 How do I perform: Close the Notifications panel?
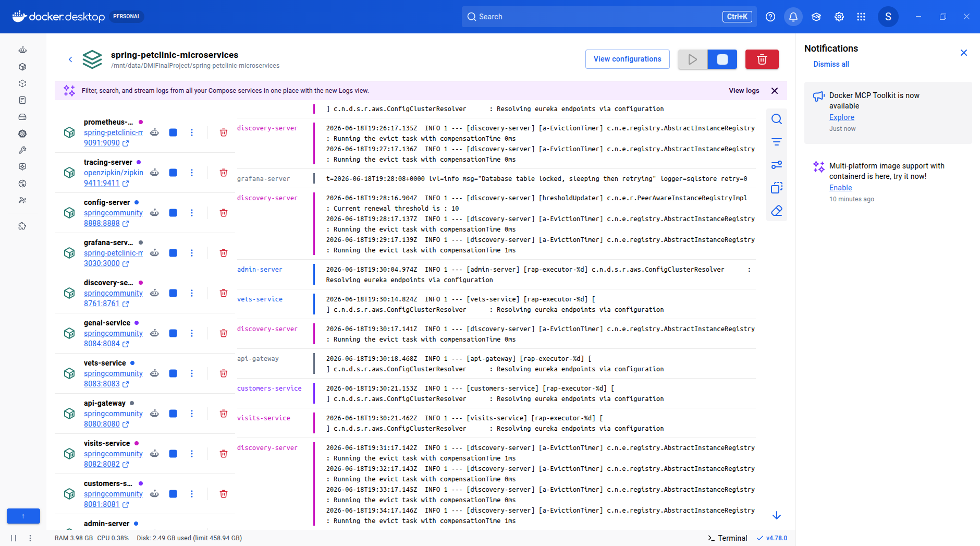[964, 53]
